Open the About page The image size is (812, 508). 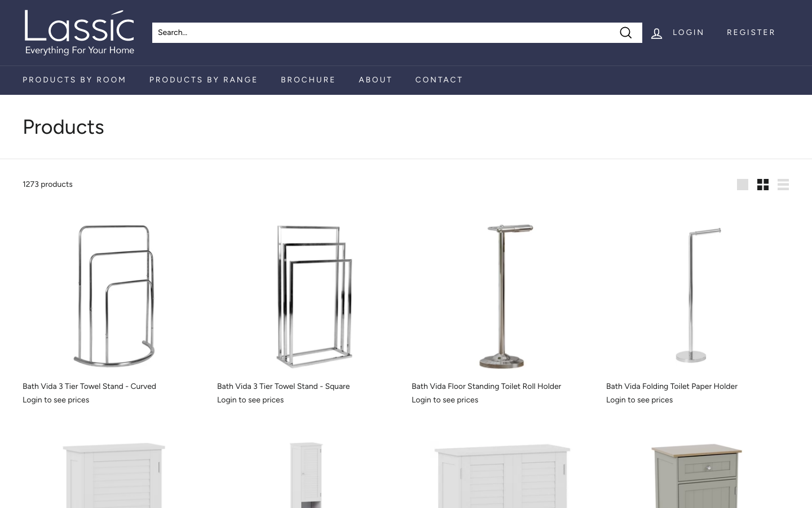coord(376,80)
